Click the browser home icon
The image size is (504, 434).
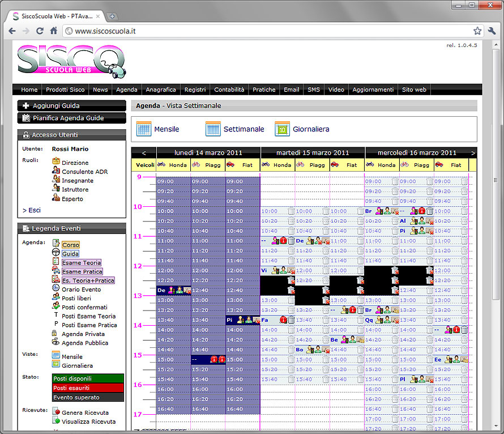click(54, 31)
